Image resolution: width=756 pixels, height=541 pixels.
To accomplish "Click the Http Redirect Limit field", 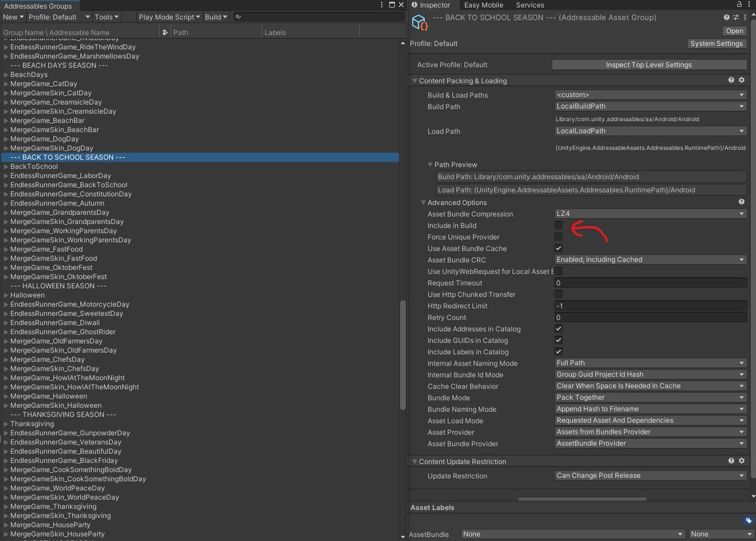I will pos(650,306).
